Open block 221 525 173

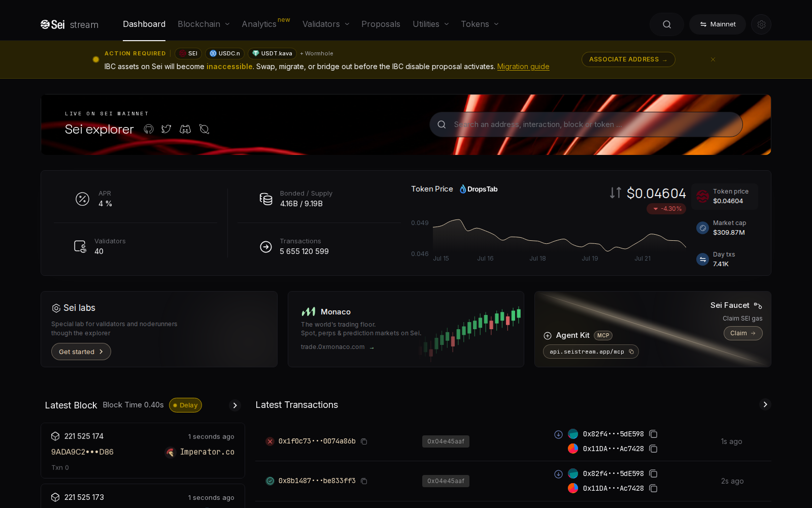coord(84,497)
